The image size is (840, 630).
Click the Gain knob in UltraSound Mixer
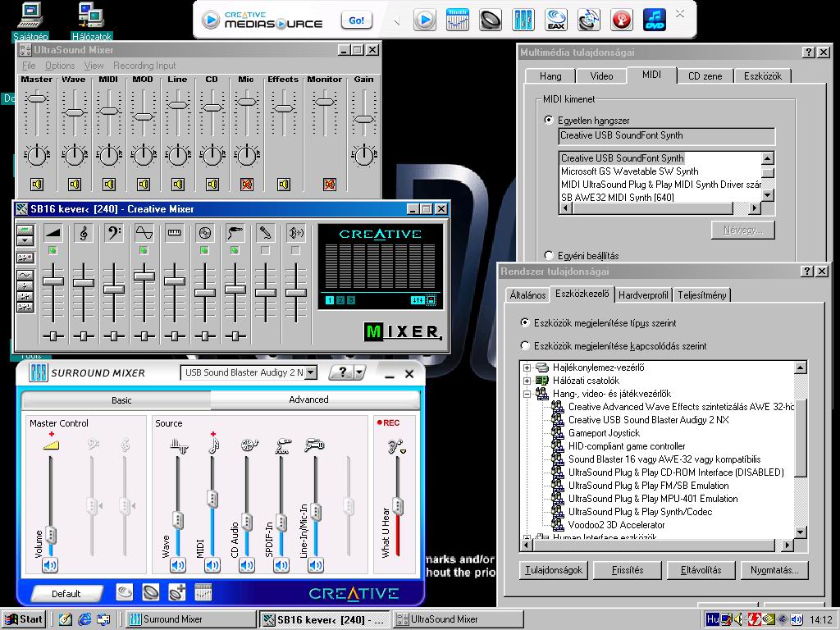pos(363,156)
